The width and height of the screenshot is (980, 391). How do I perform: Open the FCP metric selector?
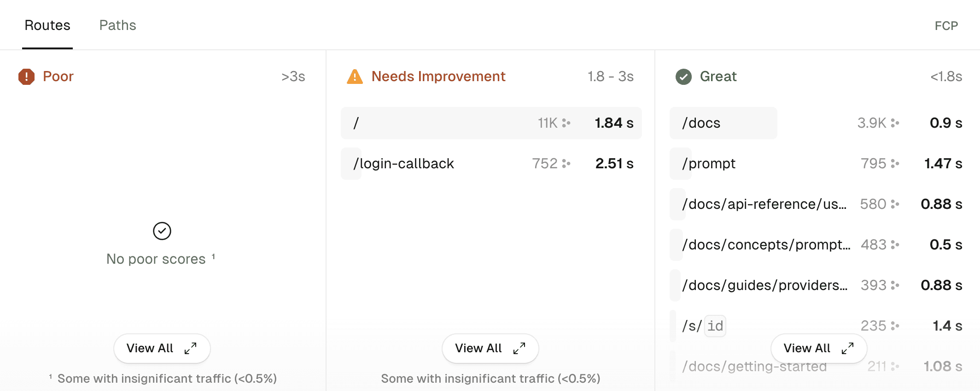946,25
